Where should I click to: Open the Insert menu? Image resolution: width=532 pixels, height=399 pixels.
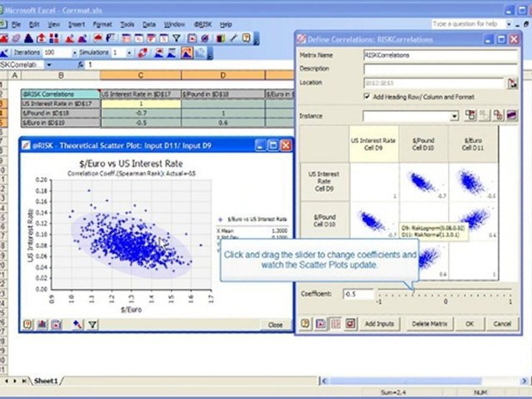[76, 24]
